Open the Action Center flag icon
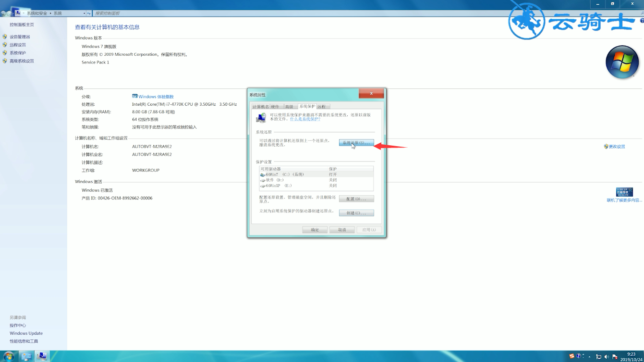 [x=615, y=357]
